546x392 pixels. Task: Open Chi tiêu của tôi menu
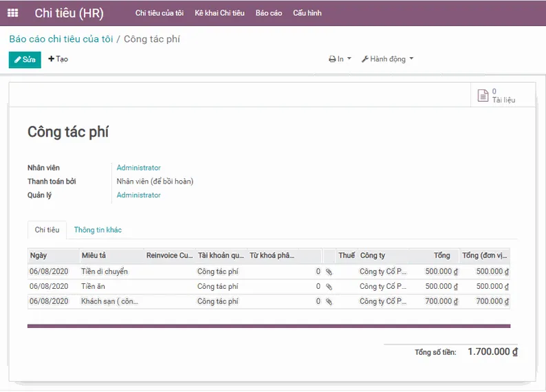click(x=160, y=13)
